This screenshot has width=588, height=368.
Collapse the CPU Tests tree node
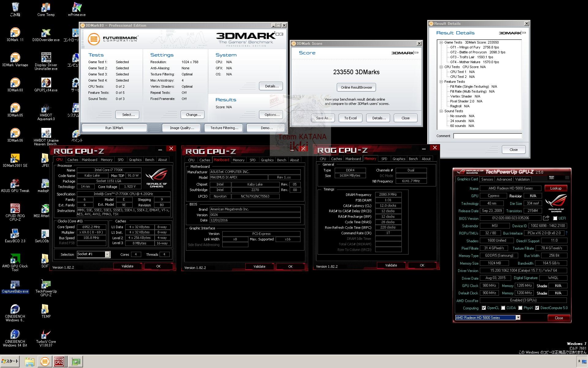click(x=441, y=67)
